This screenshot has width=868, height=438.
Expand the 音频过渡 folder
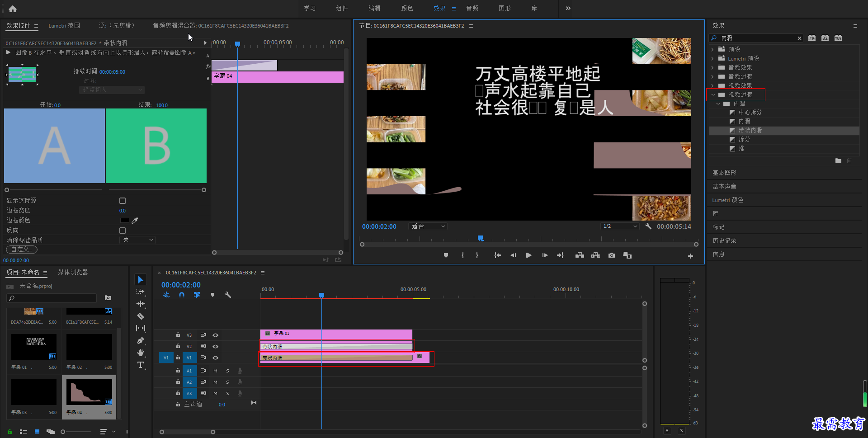[x=712, y=76]
